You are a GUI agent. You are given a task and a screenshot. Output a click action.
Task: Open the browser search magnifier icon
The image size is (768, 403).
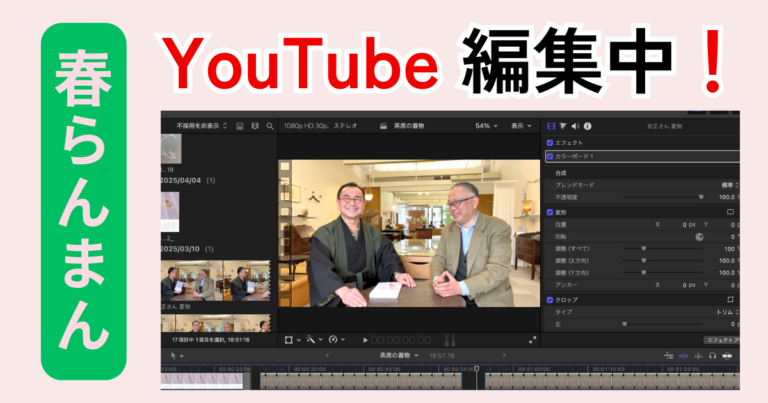270,126
